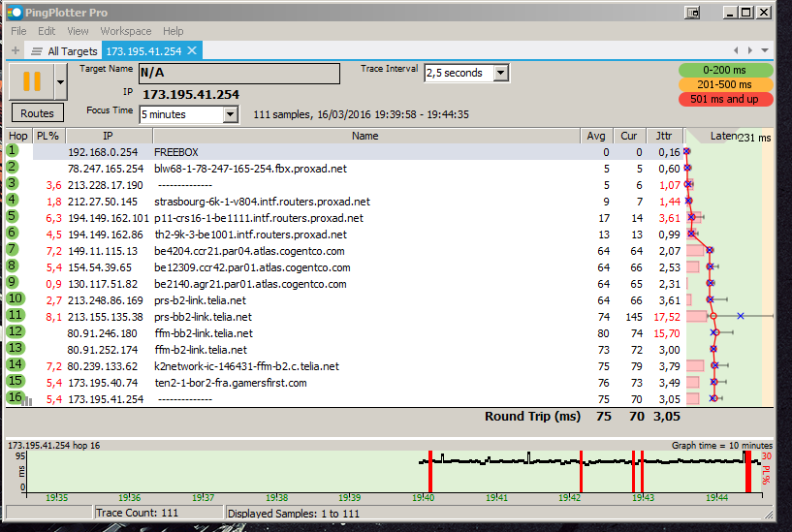Click the red packet loss bar near 19:42
This screenshot has width=792, height=532.
581,471
